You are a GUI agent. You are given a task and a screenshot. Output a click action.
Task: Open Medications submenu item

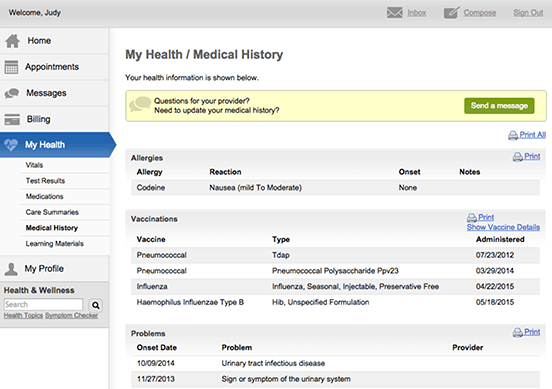point(44,196)
